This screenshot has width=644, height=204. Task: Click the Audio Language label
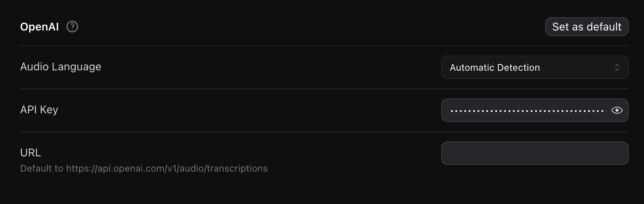pyautogui.click(x=61, y=67)
